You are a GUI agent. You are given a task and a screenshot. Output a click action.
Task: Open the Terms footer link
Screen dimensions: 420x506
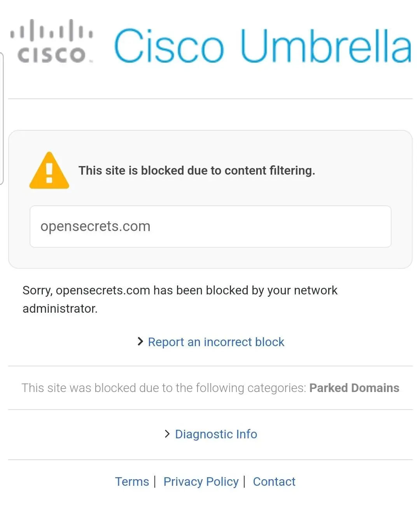pos(132,481)
